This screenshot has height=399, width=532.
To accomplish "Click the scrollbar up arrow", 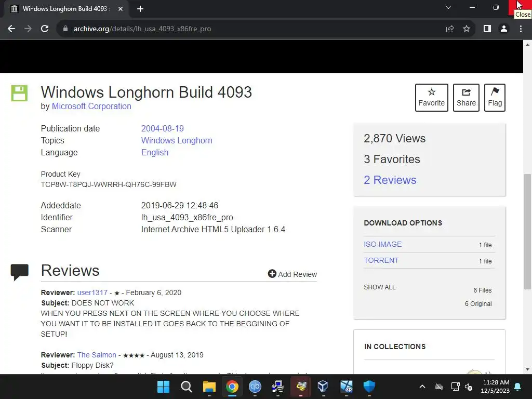I will pos(527,45).
